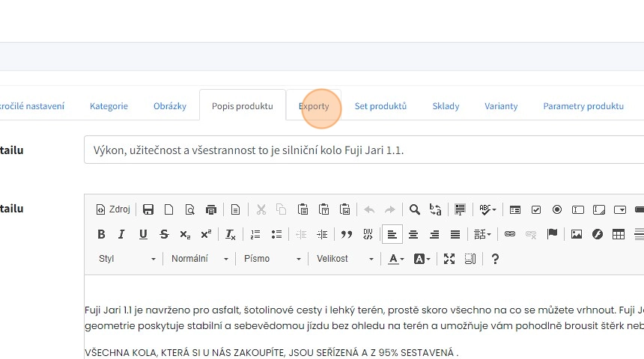
Task: Apply Italic formatting
Action: [121, 234]
